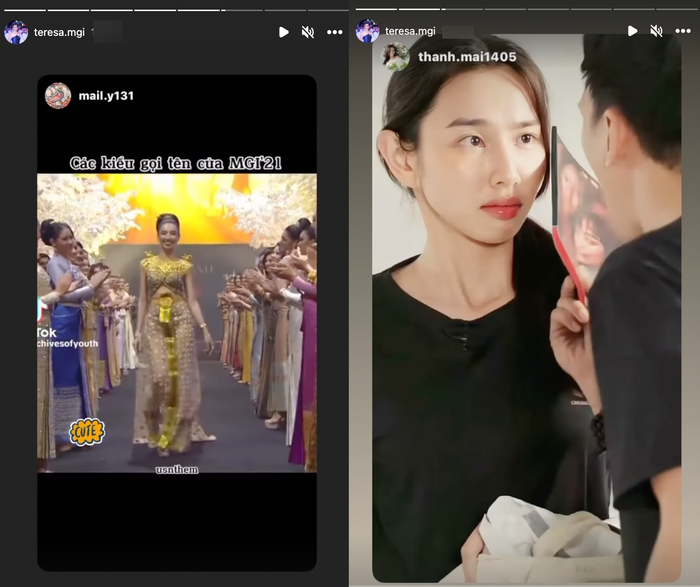700x587 pixels.
Task: Open the reshared makeup video post
Action: (x=527, y=308)
